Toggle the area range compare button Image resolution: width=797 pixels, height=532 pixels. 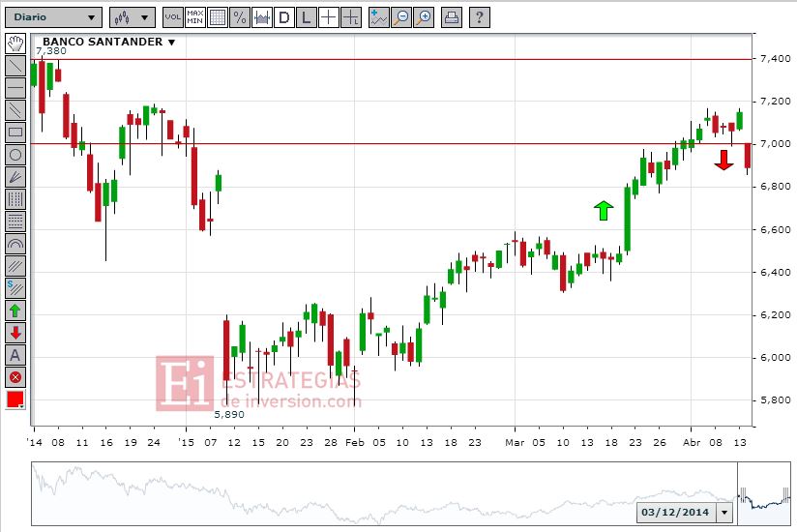coord(262,17)
